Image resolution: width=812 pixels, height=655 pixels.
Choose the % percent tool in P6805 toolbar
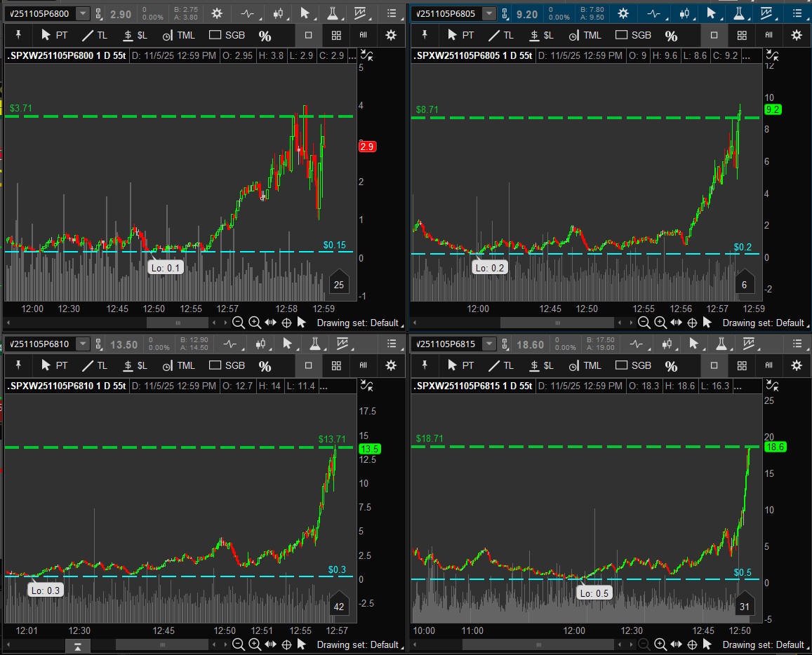[x=671, y=36]
